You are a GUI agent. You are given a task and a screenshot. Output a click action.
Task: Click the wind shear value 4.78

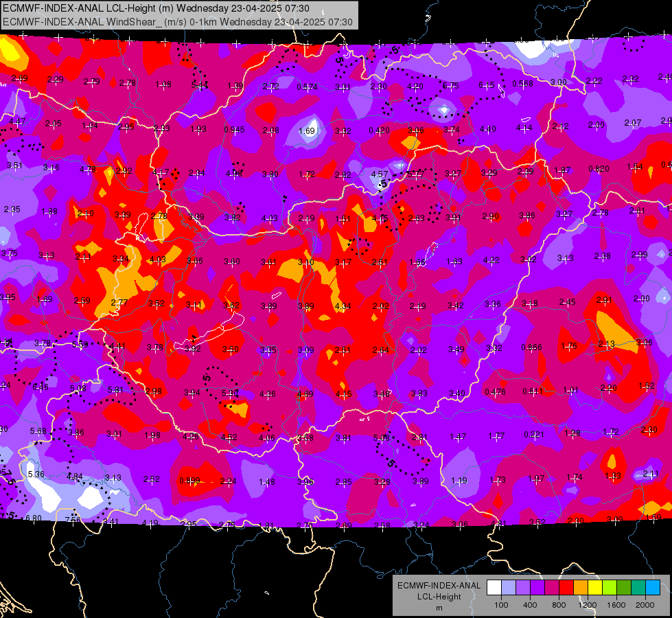coord(87,169)
